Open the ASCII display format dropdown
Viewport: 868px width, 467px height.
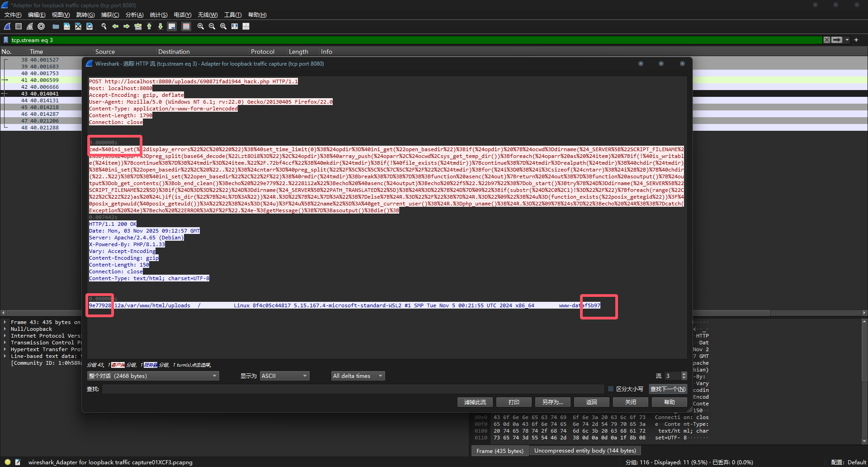click(284, 376)
